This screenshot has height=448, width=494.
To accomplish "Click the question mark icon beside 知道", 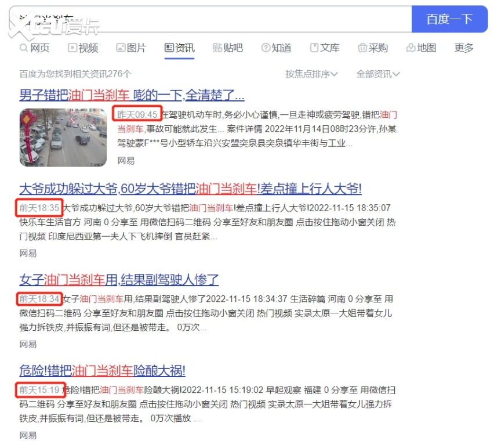I will 266,48.
